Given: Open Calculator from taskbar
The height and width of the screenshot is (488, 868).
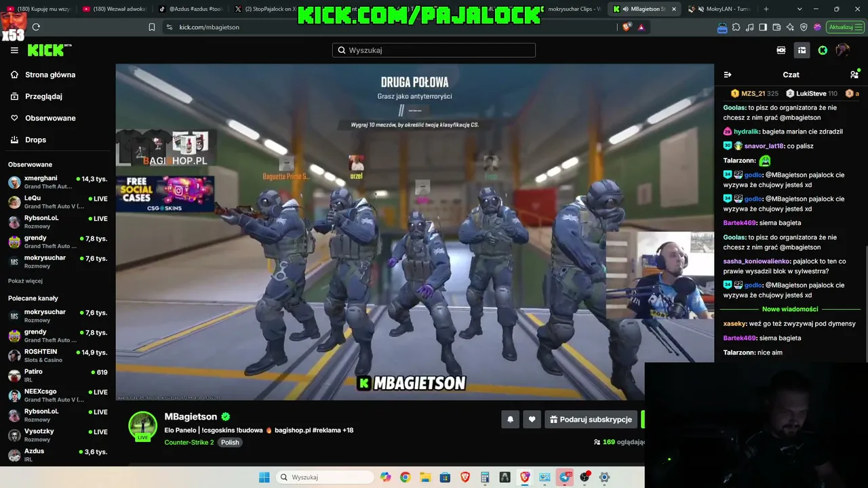Looking at the screenshot, I should click(485, 477).
